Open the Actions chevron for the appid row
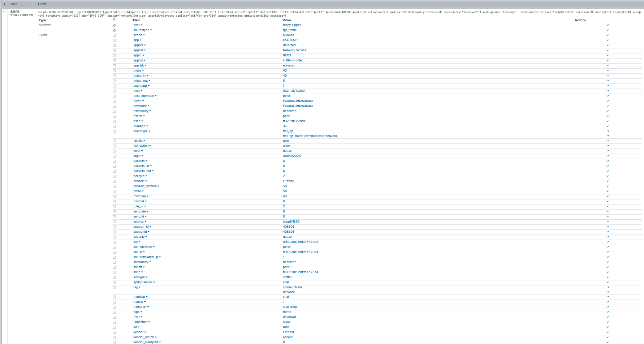Image resolution: width=644 pixels, height=344 pixels. click(x=608, y=56)
